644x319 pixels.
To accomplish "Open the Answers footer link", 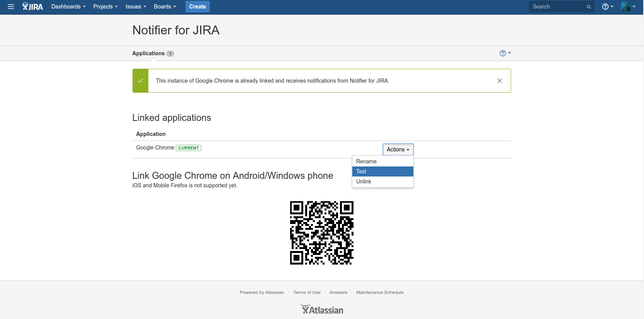I will [x=338, y=292].
